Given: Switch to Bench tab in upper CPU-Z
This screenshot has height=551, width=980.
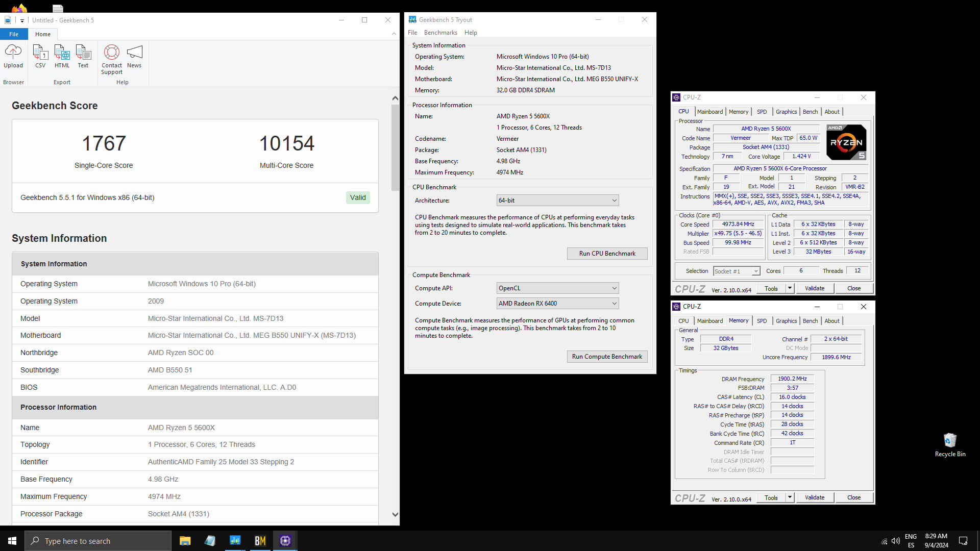Looking at the screenshot, I should (x=810, y=112).
